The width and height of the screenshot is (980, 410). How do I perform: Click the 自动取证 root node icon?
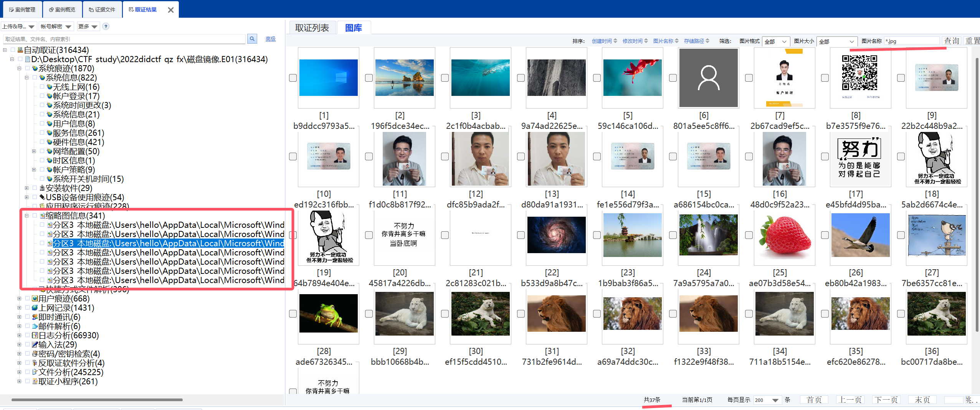20,50
